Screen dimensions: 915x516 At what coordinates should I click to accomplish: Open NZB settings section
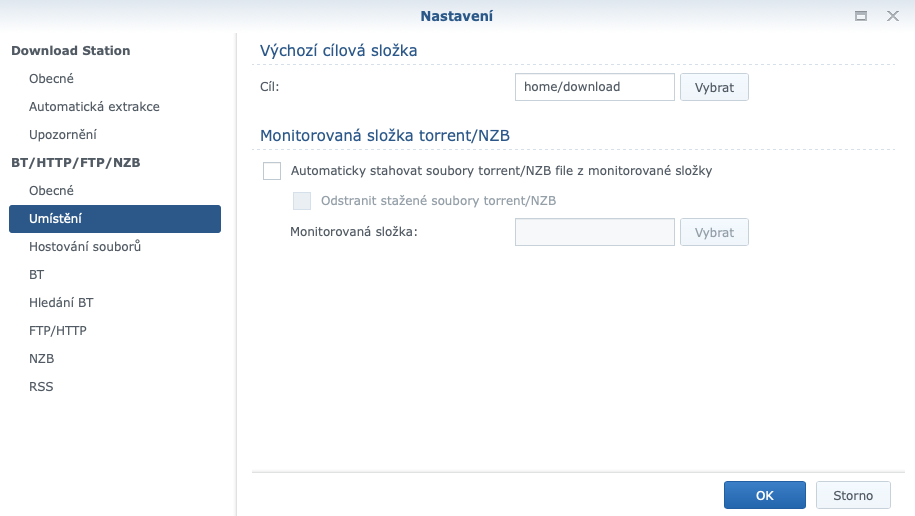coord(42,359)
